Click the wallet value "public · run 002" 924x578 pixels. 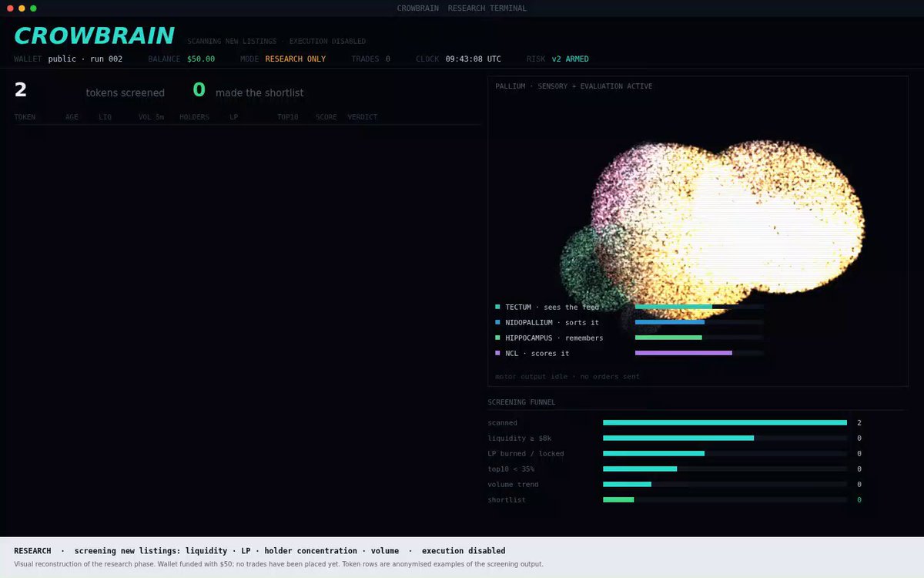pos(85,59)
